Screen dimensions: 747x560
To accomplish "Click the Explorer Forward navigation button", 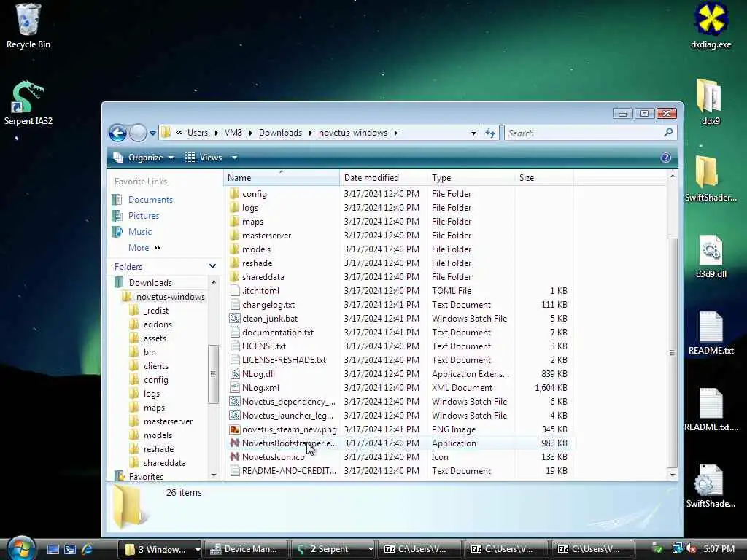I will 138,133.
